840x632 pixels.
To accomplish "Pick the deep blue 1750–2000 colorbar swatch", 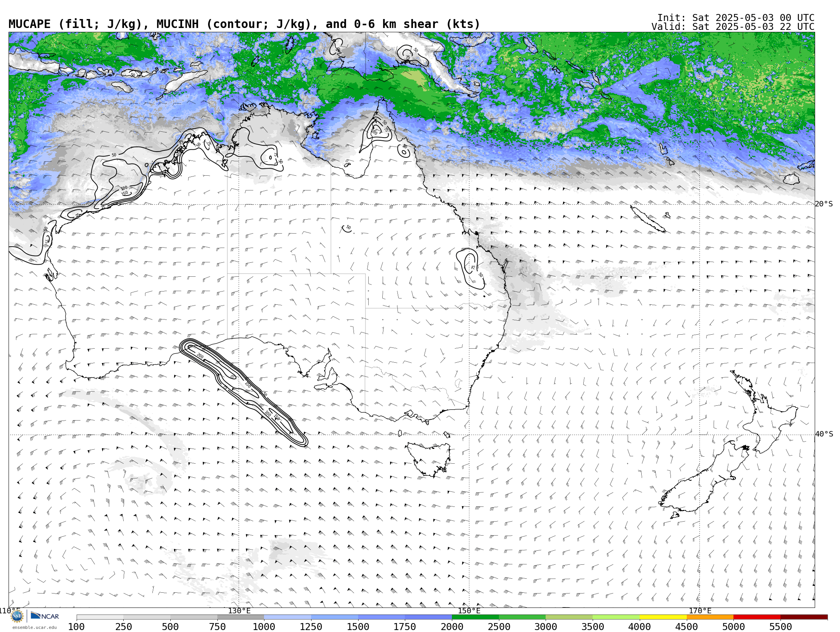I will coord(429,617).
